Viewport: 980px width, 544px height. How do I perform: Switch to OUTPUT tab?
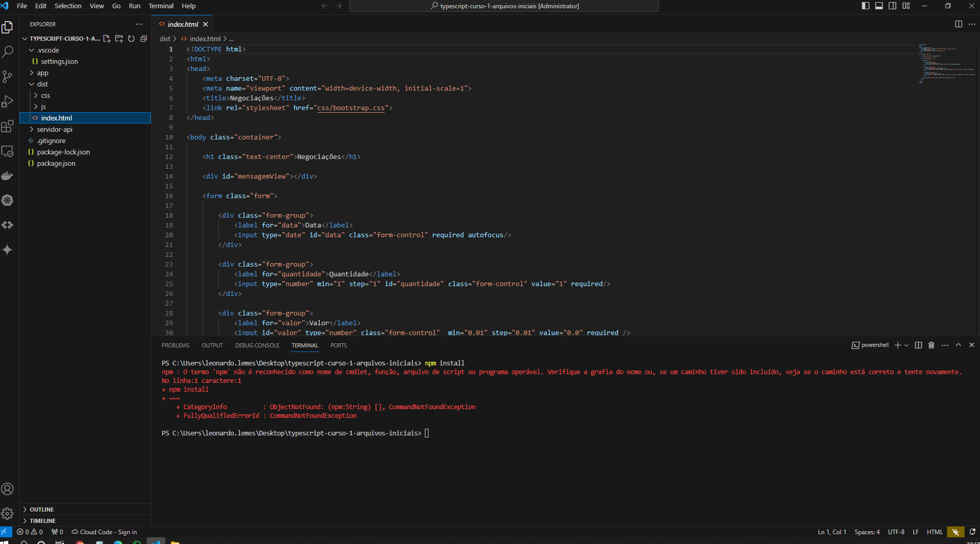pos(212,345)
